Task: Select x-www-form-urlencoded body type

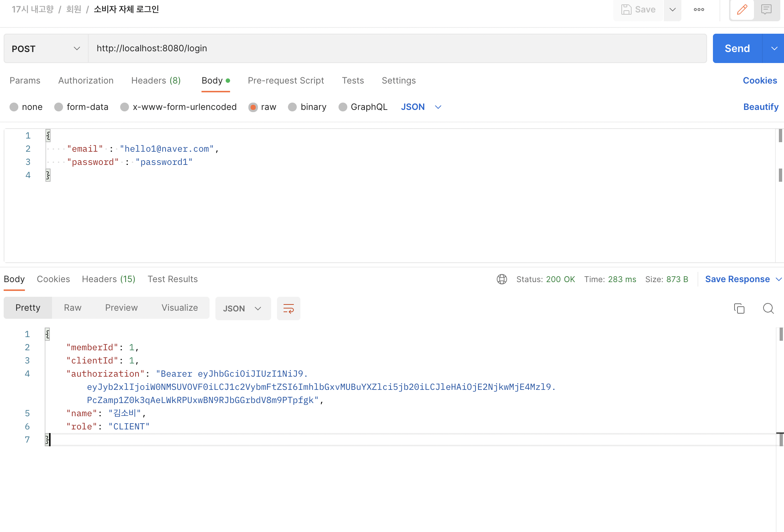Action: (x=178, y=107)
